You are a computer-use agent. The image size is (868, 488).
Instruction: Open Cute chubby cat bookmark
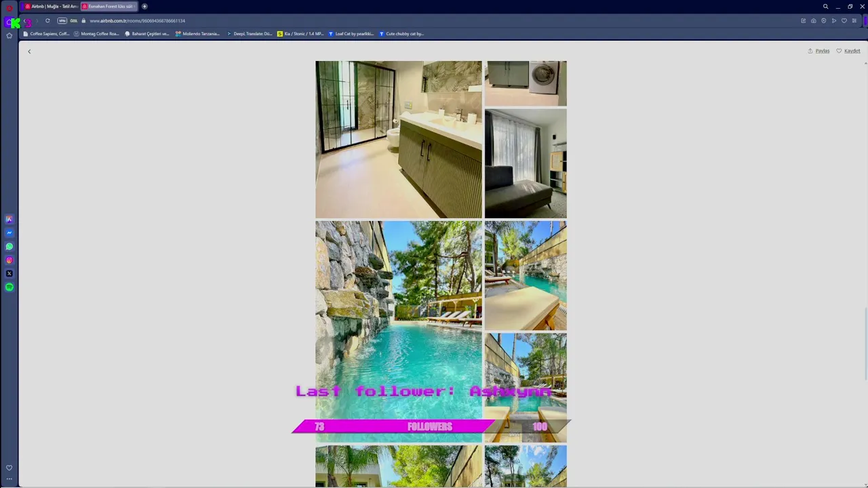[401, 33]
